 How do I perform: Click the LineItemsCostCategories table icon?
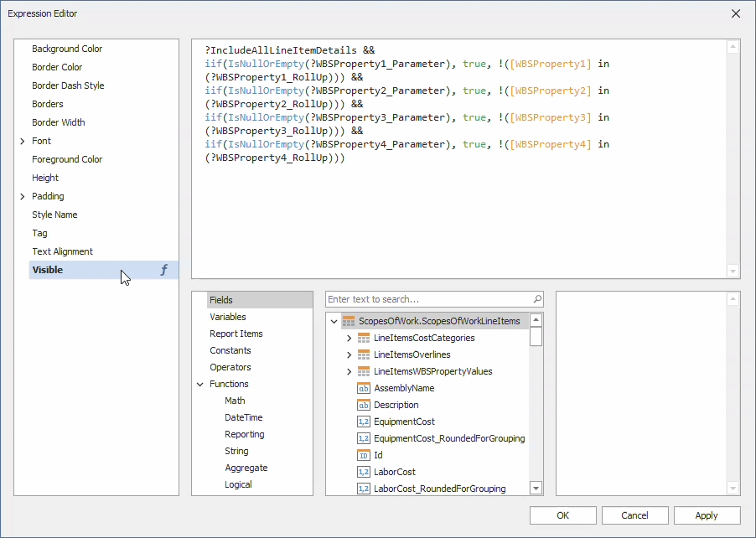(x=364, y=338)
